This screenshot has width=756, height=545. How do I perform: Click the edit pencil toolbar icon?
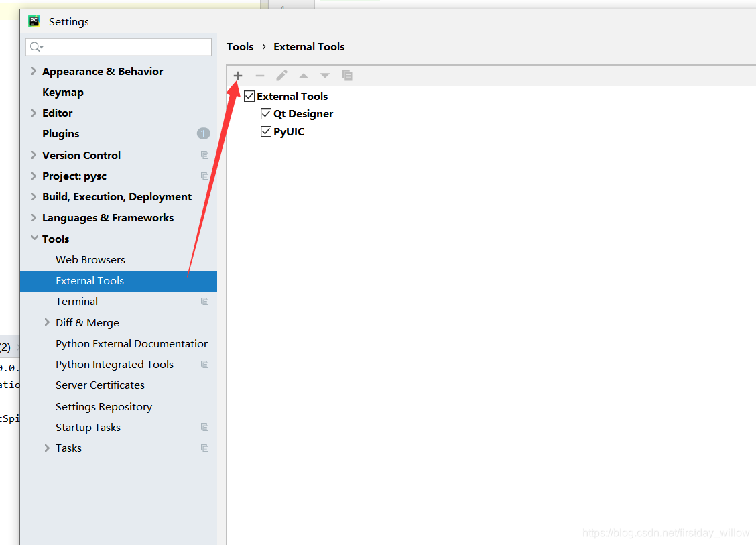(x=281, y=76)
